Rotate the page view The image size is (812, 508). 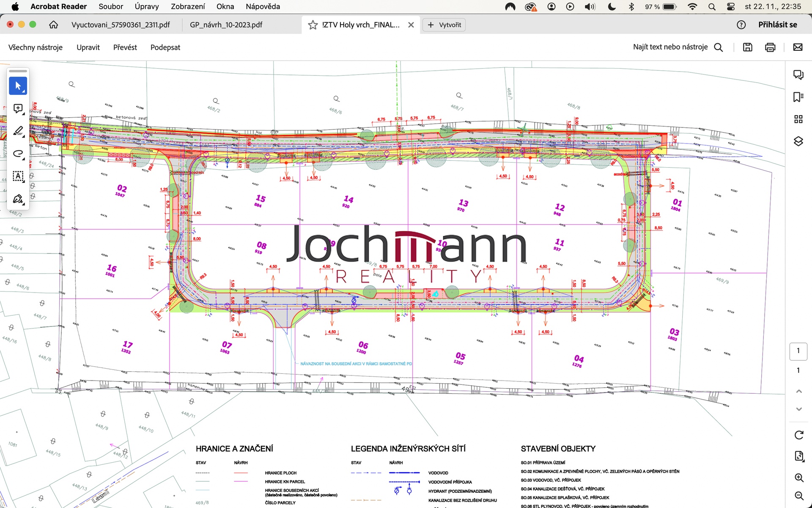798,435
